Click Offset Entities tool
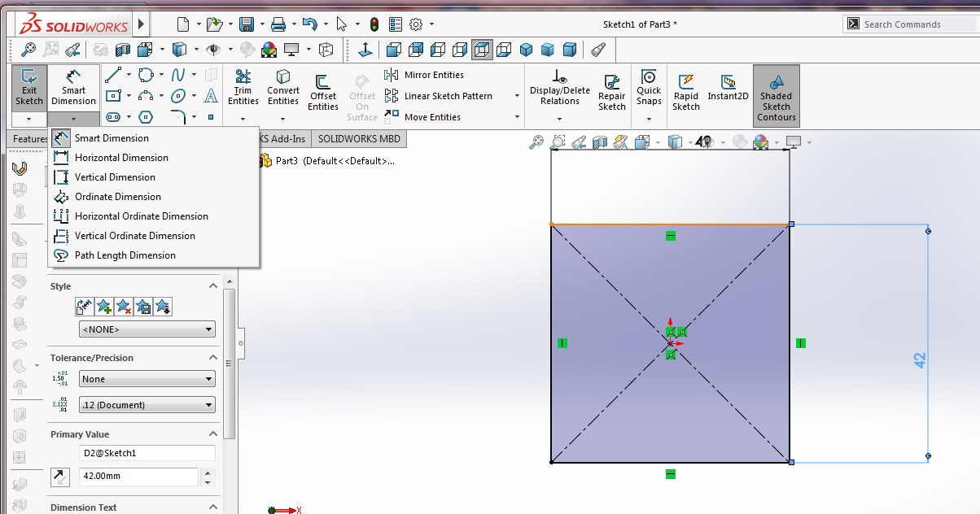The height and width of the screenshot is (514, 980). click(x=322, y=92)
